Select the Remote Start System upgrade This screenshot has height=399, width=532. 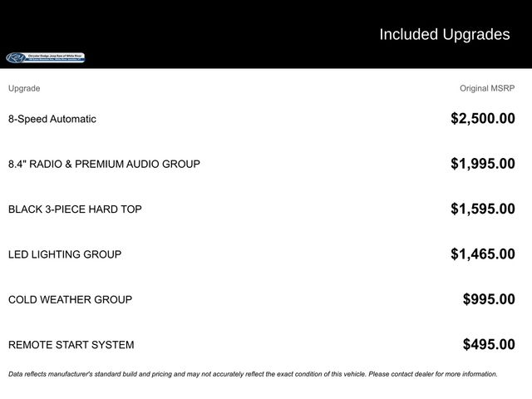tap(71, 345)
